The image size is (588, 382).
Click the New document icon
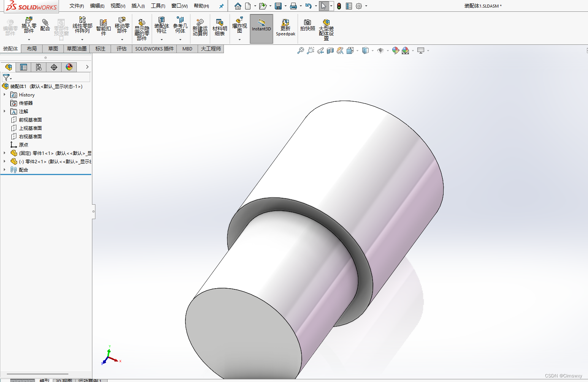[x=248, y=6]
